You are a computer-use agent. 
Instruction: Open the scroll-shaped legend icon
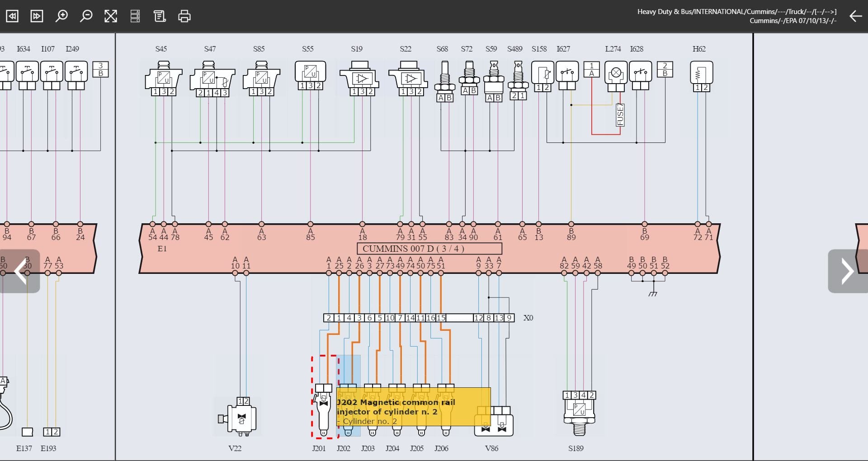pyautogui.click(x=160, y=16)
